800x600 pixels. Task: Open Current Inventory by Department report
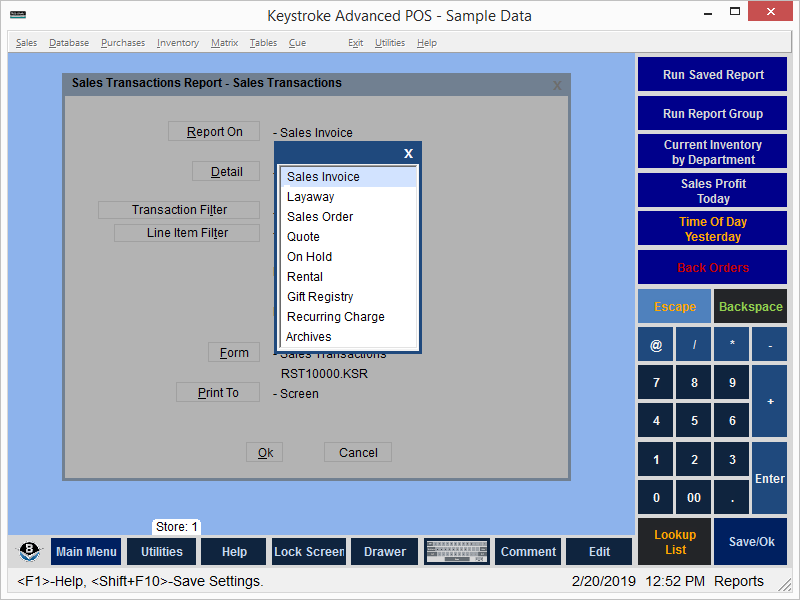coord(712,152)
